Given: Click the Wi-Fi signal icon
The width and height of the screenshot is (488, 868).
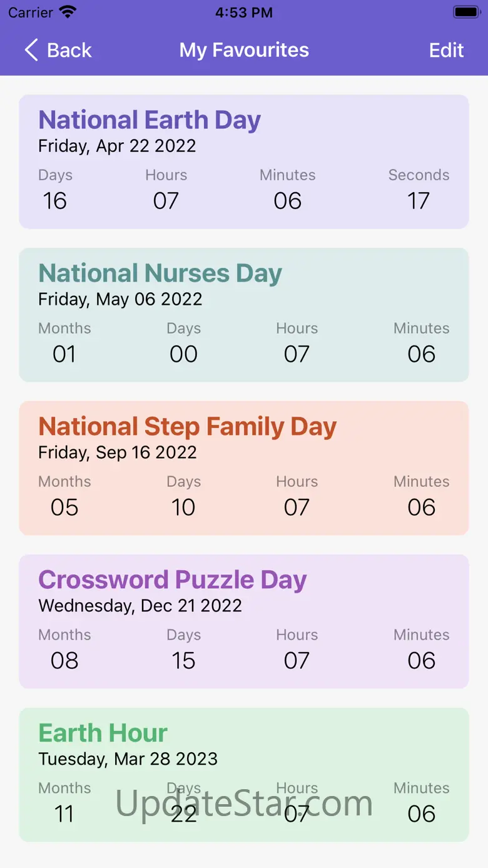Looking at the screenshot, I should (68, 12).
